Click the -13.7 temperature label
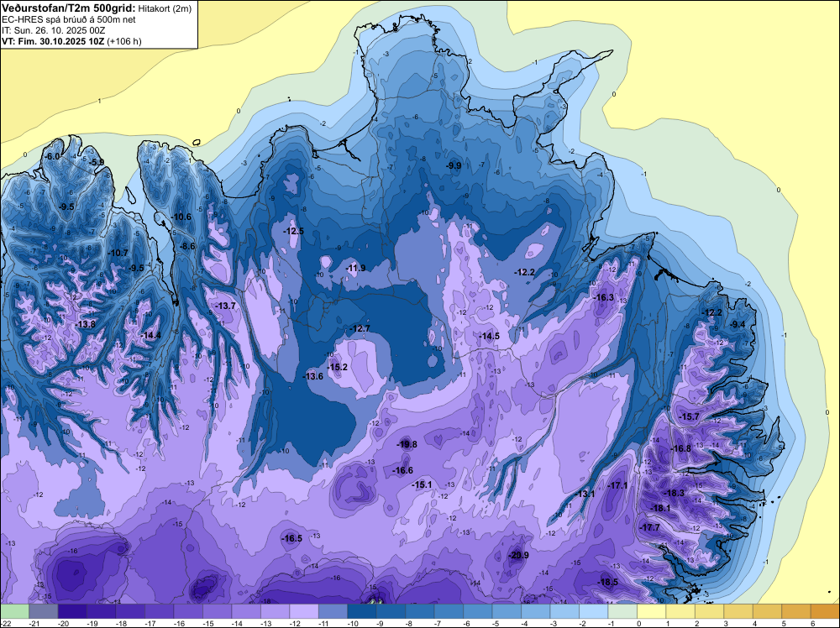This screenshot has height=628, width=840. (x=225, y=306)
